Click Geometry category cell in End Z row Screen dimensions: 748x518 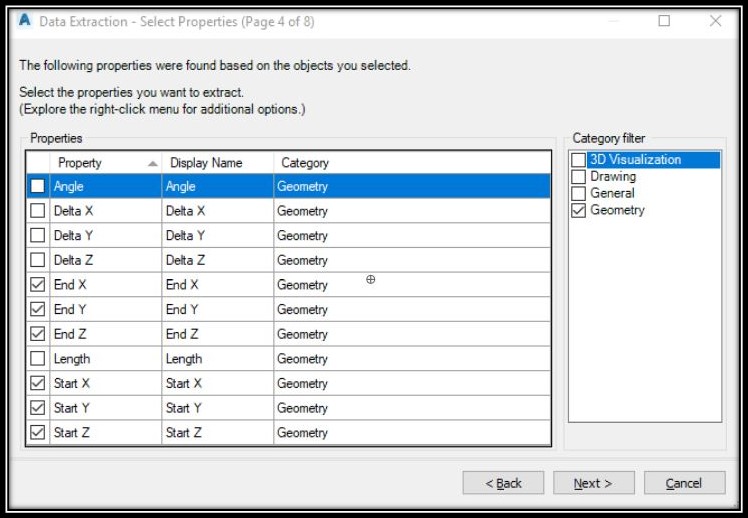(412, 334)
